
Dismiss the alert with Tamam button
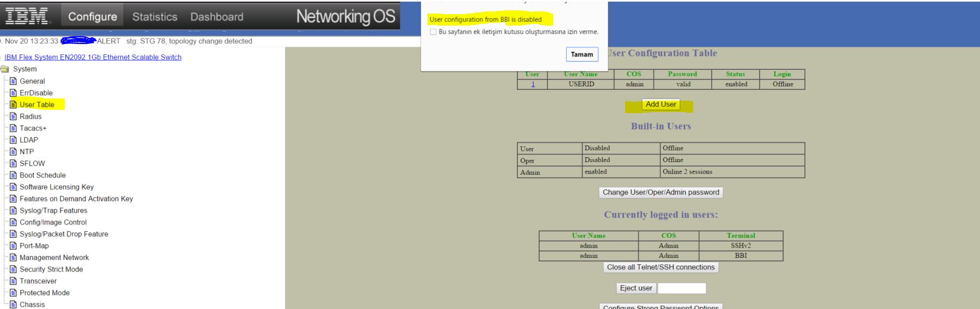(x=582, y=54)
